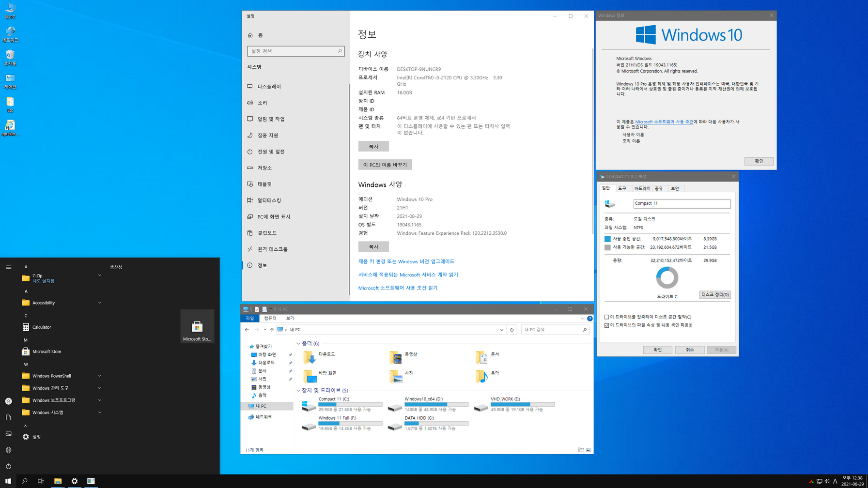Open the 네트워크 desktop icon

[x=10, y=34]
